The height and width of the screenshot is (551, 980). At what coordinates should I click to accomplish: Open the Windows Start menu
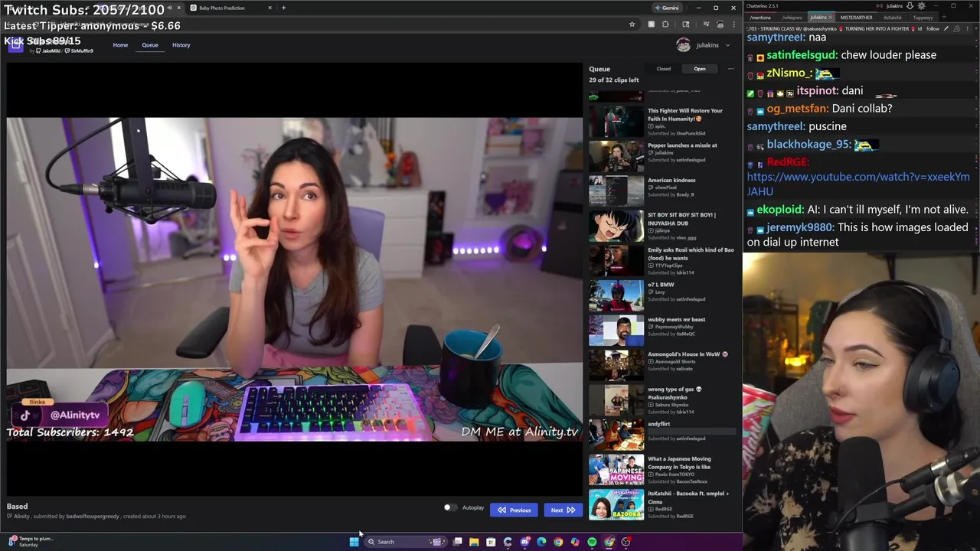pos(354,542)
